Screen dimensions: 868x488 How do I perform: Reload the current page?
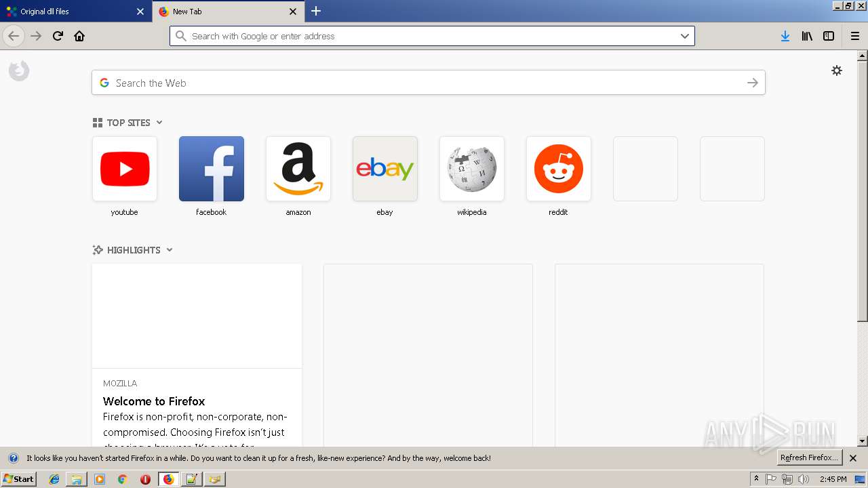coord(58,36)
